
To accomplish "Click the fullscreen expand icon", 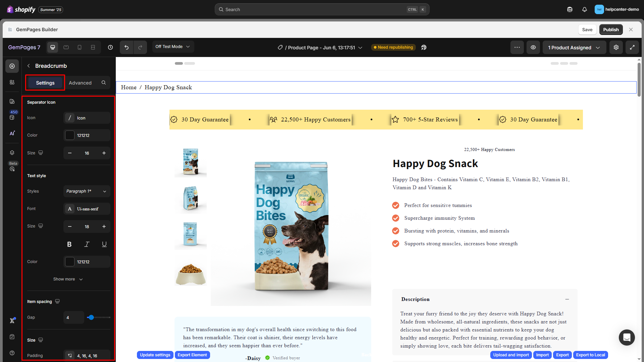I will click(x=632, y=47).
